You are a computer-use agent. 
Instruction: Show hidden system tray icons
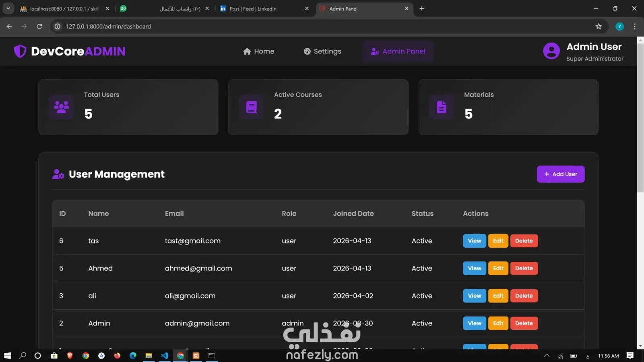click(x=547, y=356)
